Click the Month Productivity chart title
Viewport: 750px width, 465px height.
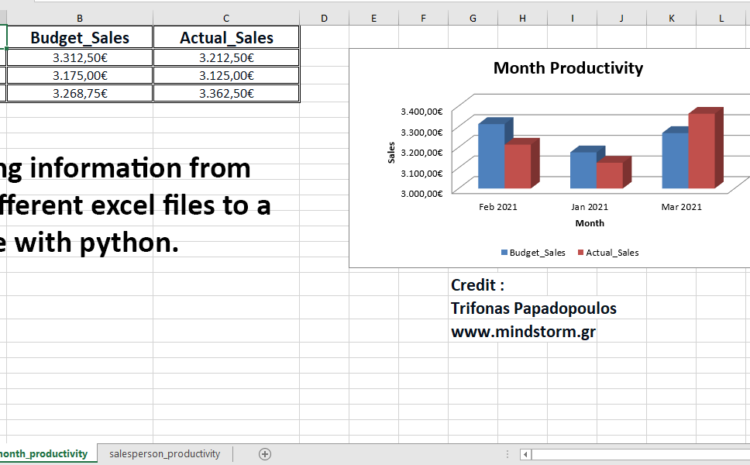pos(568,68)
